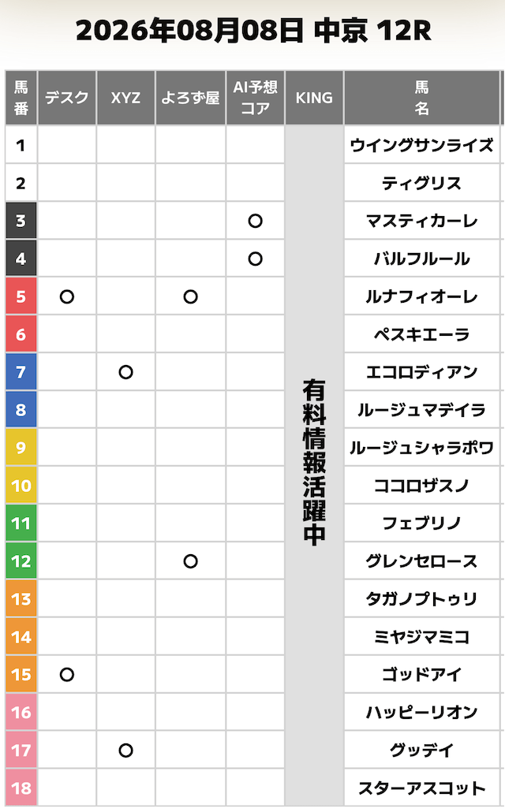Click the XYZ column header
505x812 pixels.
point(126,98)
